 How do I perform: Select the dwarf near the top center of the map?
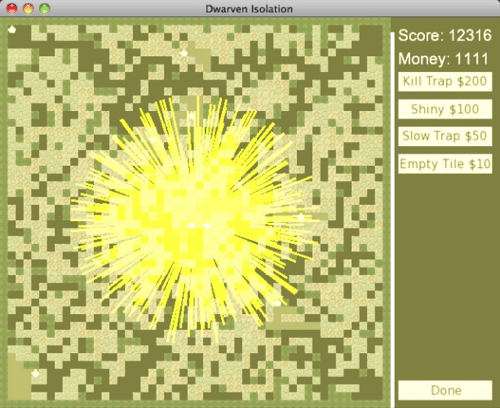pyautogui.click(x=184, y=53)
